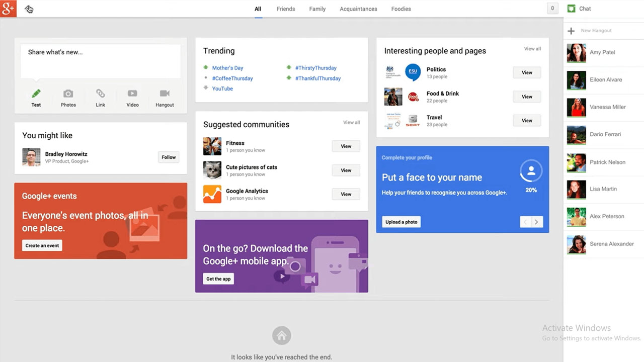Screen dimensions: 644x362
Task: Open Vanessa Miller's chat avatar
Action: coord(577,107)
